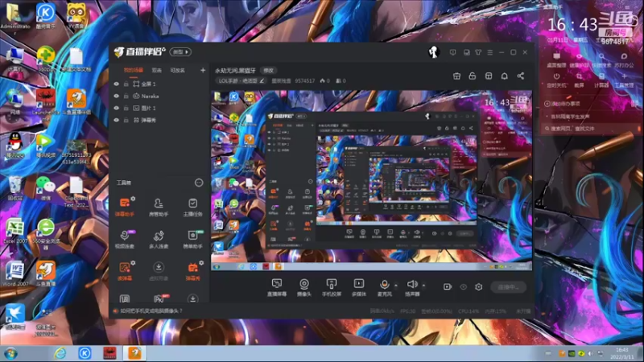Click the live preview thumbnail area
This screenshot has width=644, height=362.
(371, 180)
